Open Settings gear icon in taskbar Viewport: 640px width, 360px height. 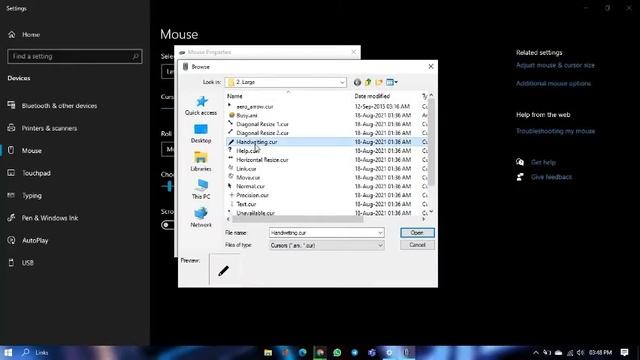[x=389, y=352]
